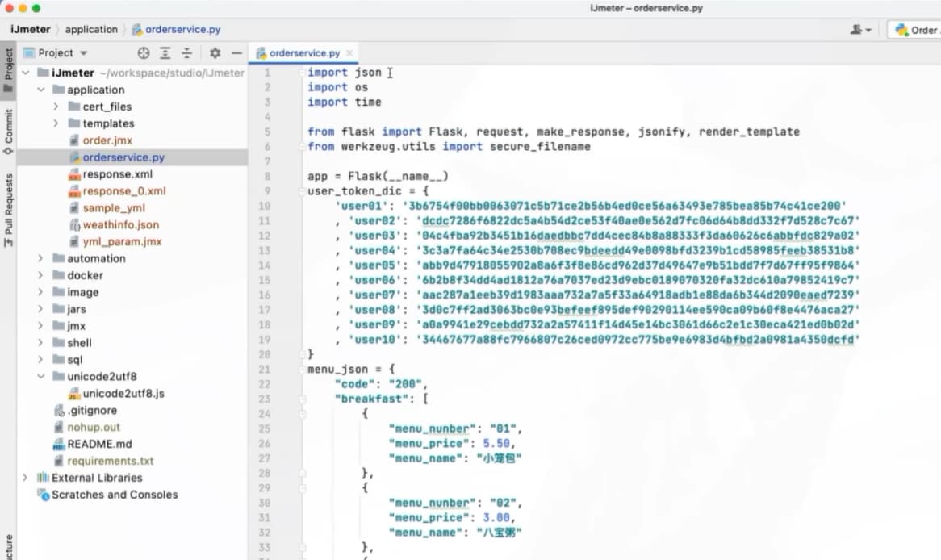Hide the Project panel with minus icon

[x=237, y=52]
